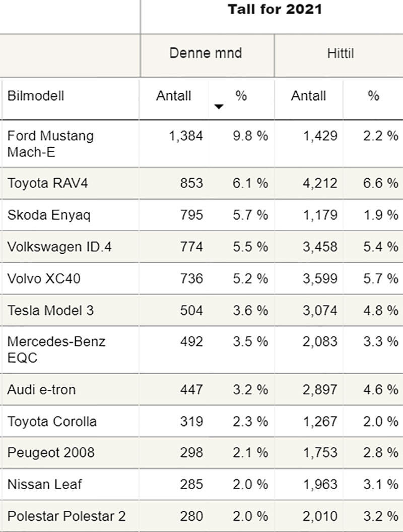Open the Nissan Leaf entry
The height and width of the screenshot is (532, 403).
[x=44, y=485]
